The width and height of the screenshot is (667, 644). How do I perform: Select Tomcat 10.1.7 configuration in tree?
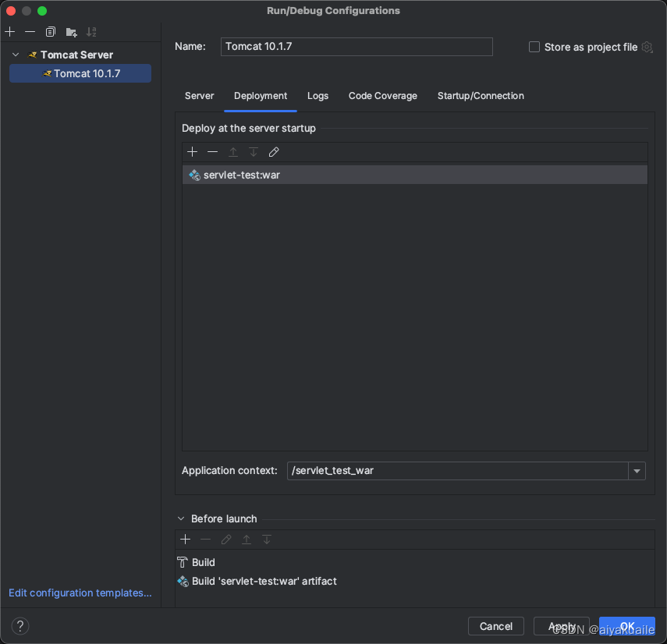click(80, 73)
